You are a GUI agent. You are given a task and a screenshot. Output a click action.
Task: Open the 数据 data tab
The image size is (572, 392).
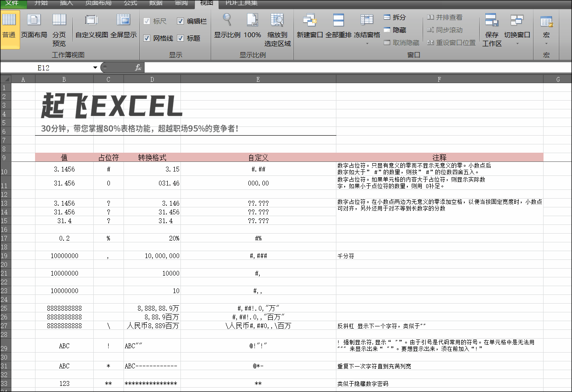pos(156,3)
